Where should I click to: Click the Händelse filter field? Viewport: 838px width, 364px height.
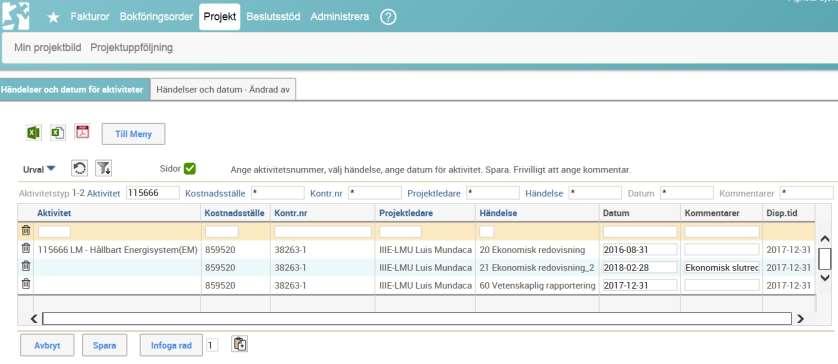click(x=595, y=193)
